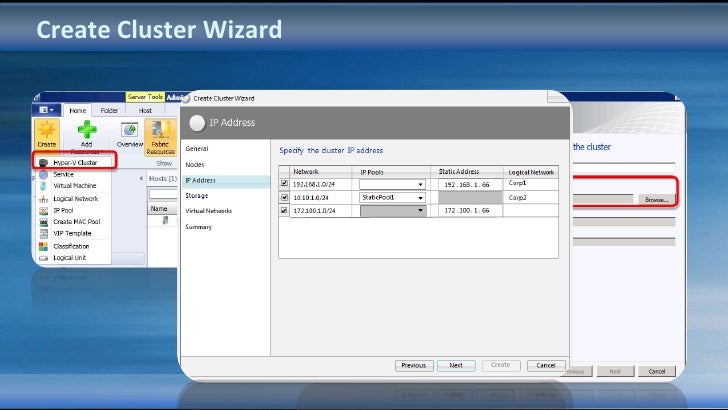Switch to the Host ribbon tab

click(145, 111)
